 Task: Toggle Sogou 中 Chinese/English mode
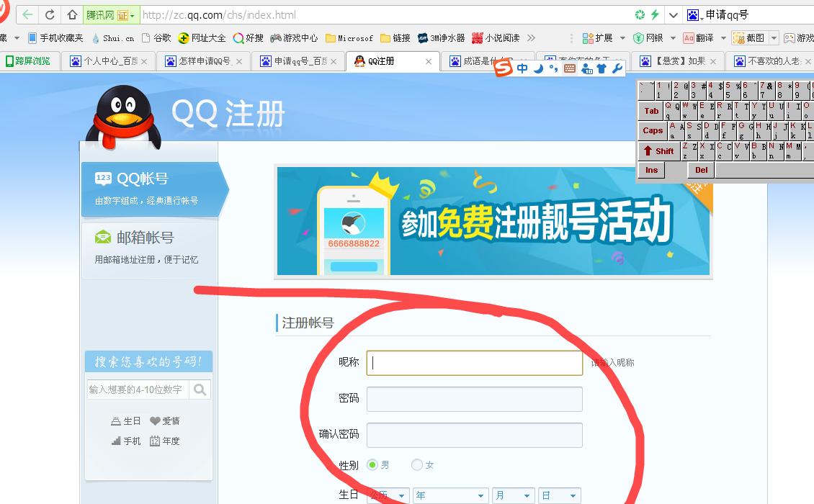click(522, 68)
